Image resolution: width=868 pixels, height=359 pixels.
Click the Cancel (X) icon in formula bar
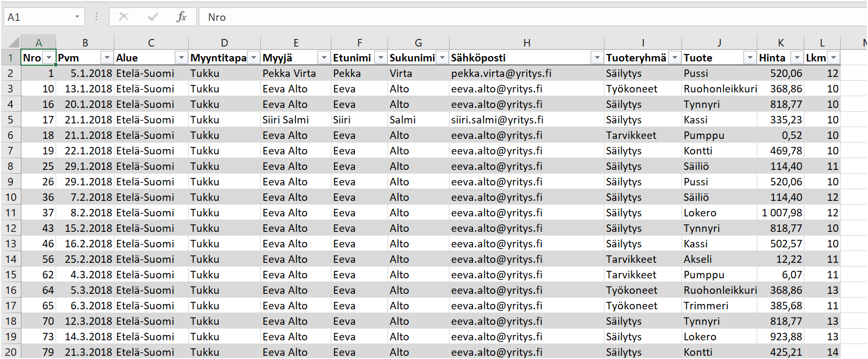click(x=123, y=17)
